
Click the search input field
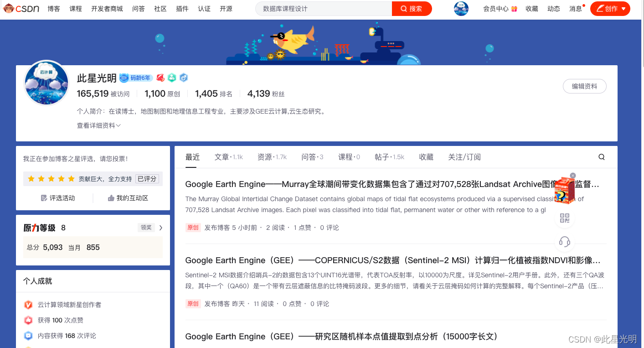[x=324, y=9]
